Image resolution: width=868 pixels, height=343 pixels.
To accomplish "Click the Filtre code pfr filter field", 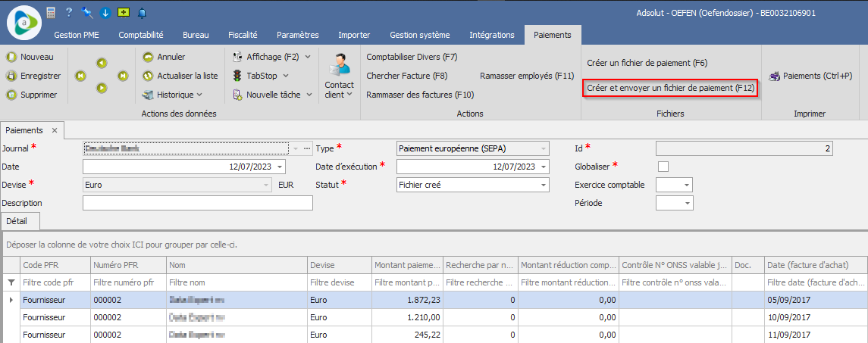I will (55, 282).
